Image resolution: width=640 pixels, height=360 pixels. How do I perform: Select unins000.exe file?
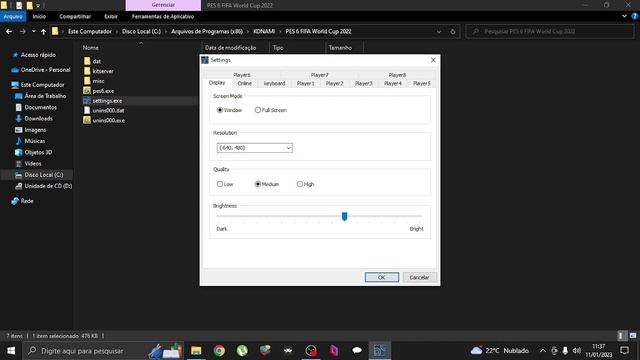(109, 120)
